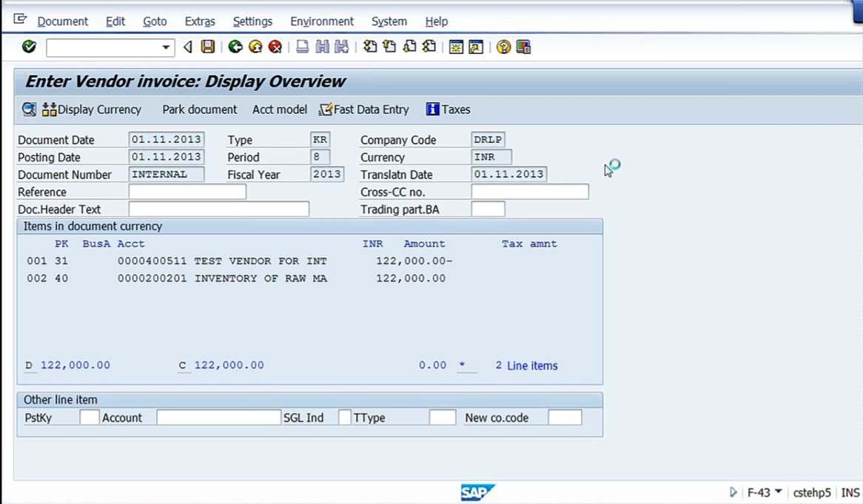The height and width of the screenshot is (504, 863).
Task: Click the green checkmark Enter icon
Action: 29,47
